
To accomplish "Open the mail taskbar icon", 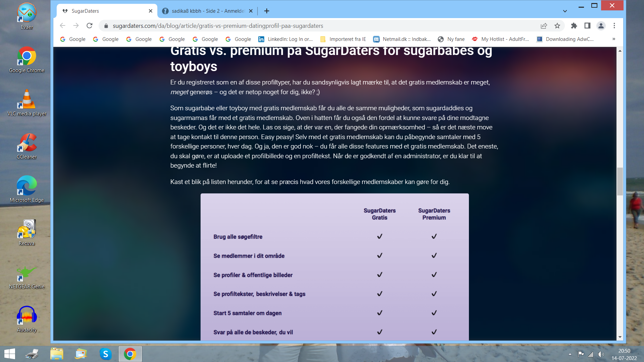I will (81, 354).
